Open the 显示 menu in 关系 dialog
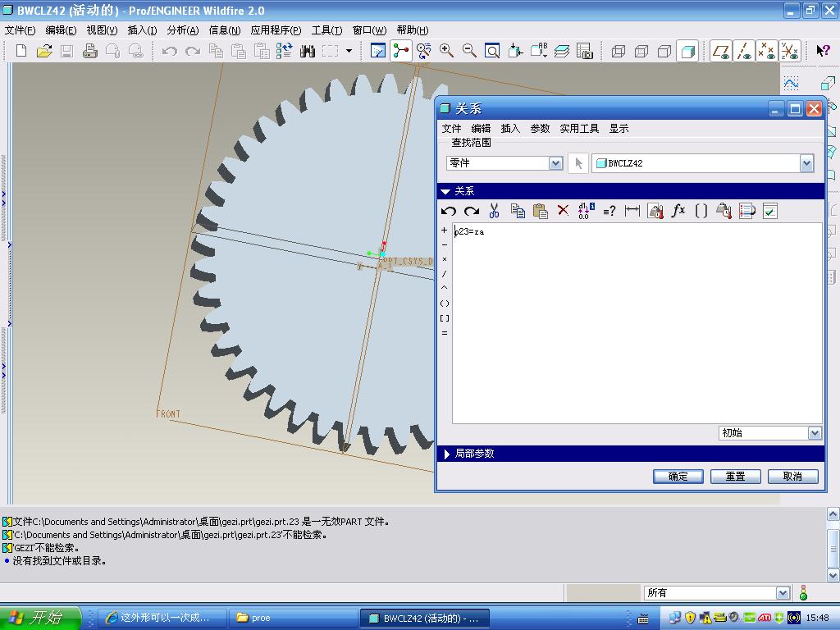 pos(619,129)
